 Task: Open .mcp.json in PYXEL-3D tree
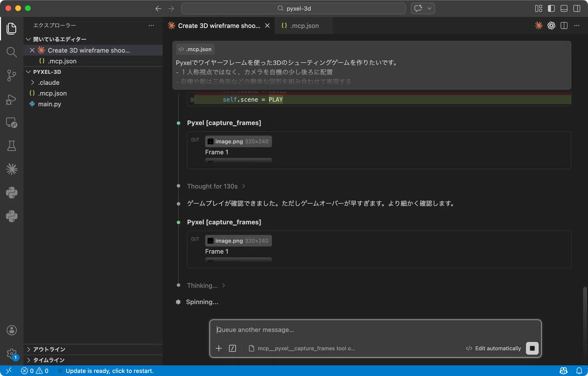93,93
